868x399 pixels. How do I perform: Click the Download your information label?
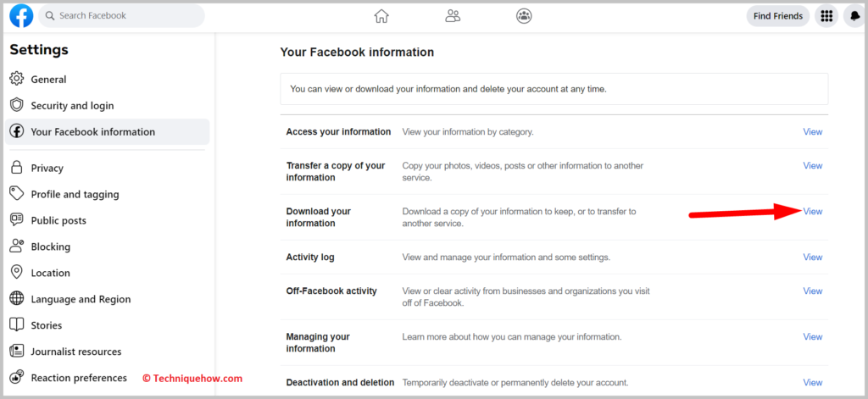tap(319, 217)
